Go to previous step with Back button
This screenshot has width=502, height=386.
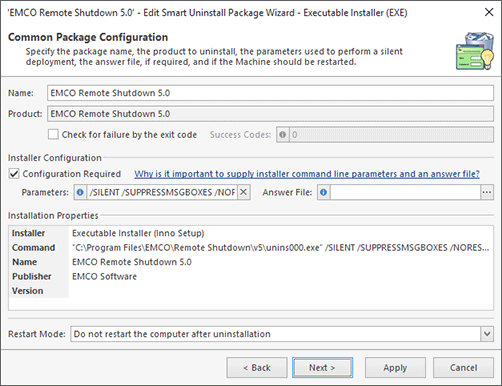pyautogui.click(x=257, y=368)
